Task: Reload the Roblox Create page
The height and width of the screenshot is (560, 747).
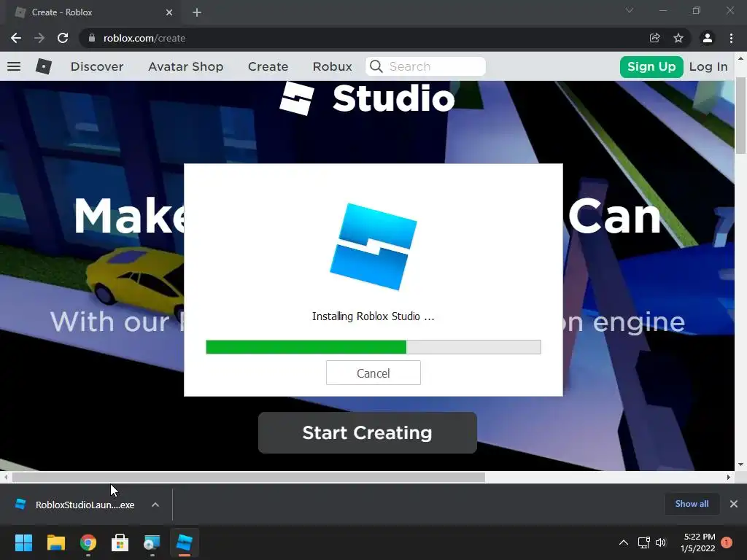Action: point(63,38)
